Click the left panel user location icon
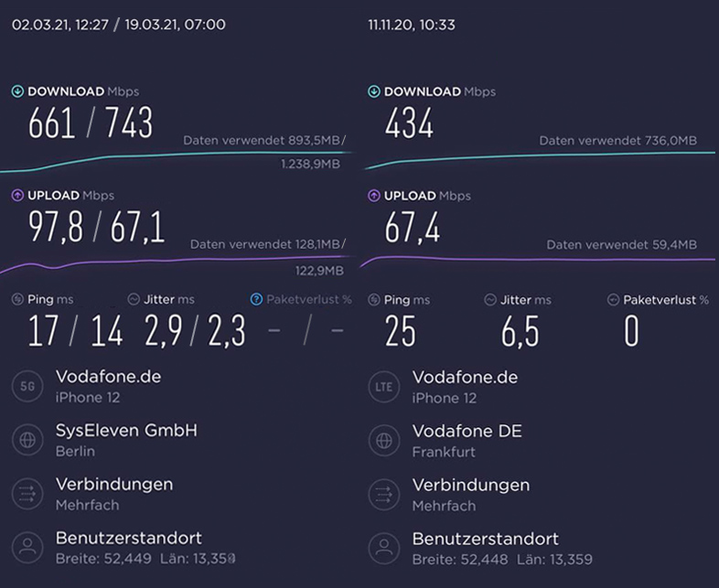Viewport: 719px width, 588px height. point(27,548)
